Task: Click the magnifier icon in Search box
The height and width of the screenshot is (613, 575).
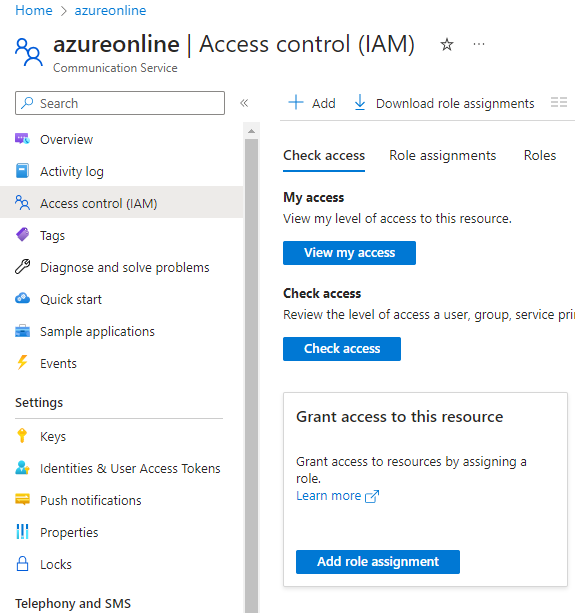Action: (x=27, y=103)
